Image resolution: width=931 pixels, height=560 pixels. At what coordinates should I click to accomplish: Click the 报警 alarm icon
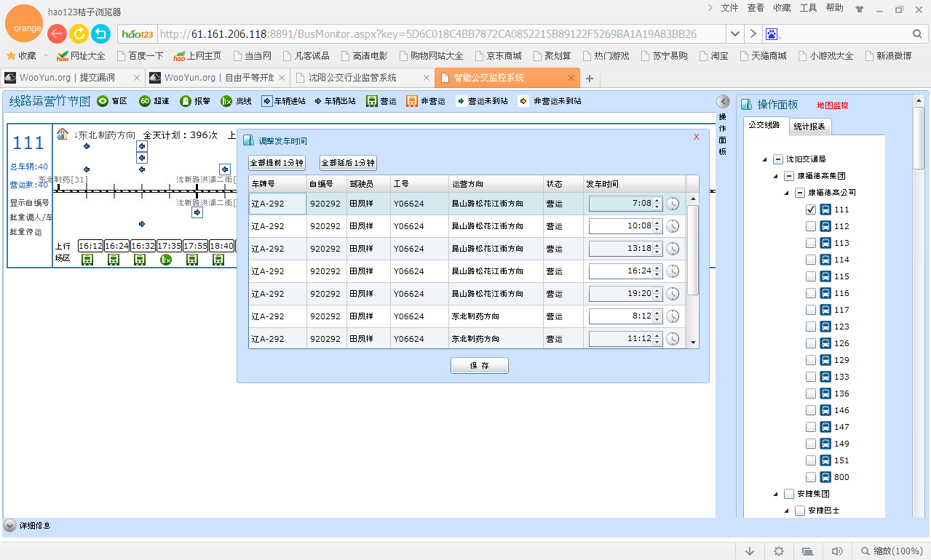pyautogui.click(x=186, y=101)
